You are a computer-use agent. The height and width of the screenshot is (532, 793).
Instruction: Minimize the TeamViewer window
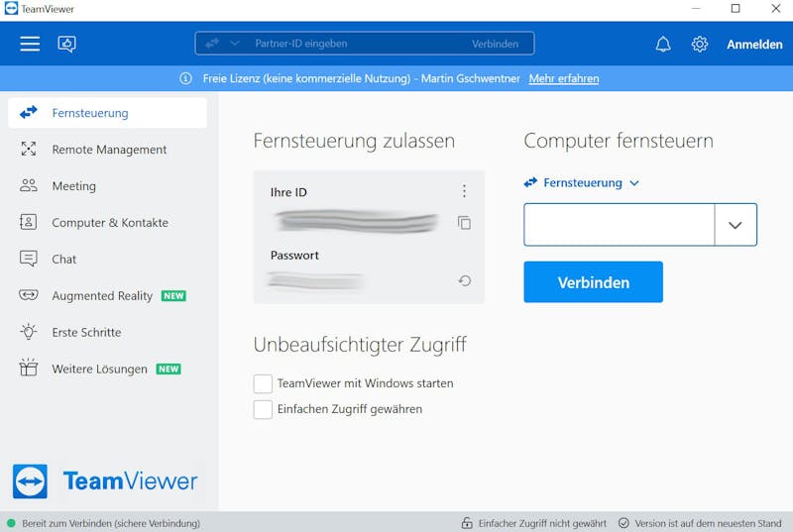click(x=697, y=9)
